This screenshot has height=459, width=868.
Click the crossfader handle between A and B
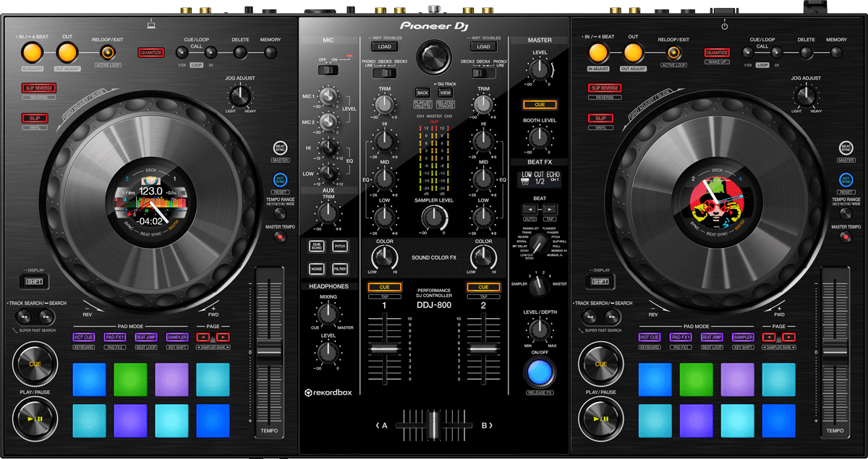[x=433, y=425]
